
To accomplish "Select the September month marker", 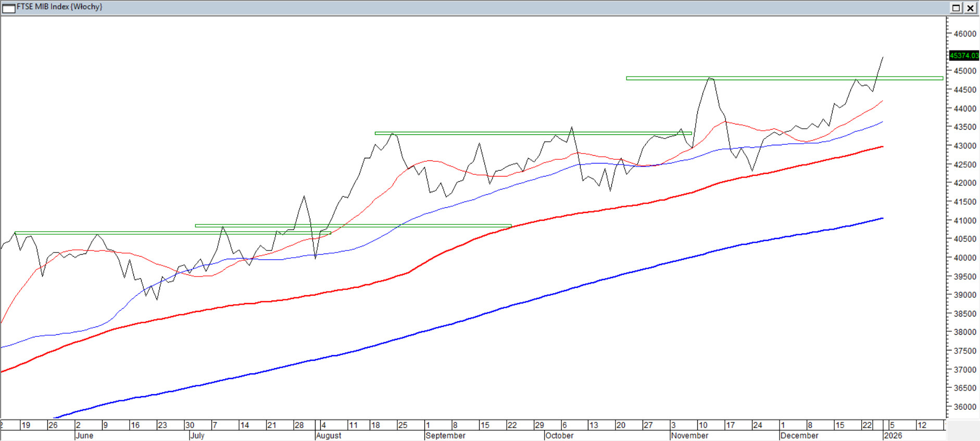I will pyautogui.click(x=446, y=435).
